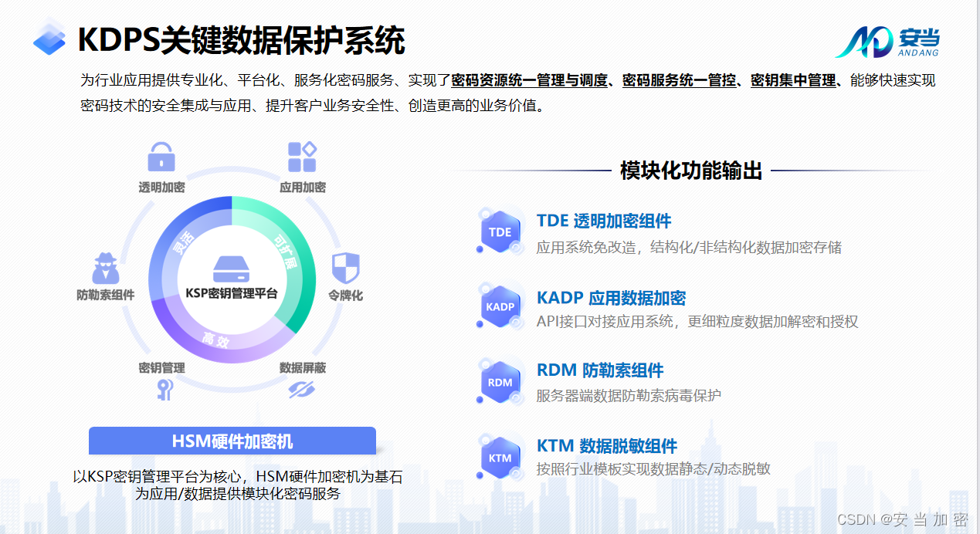The height and width of the screenshot is (534, 980).
Task: Click the 密码服务统一管控 underlined text
Action: click(679, 80)
